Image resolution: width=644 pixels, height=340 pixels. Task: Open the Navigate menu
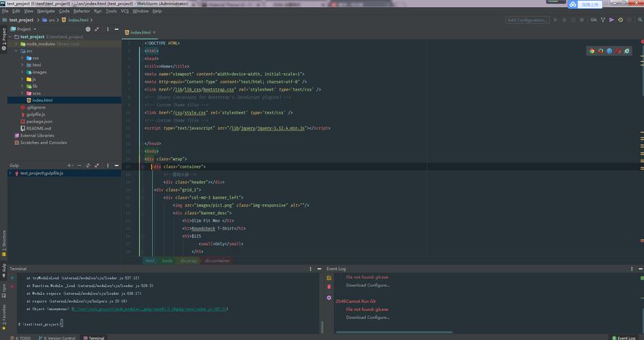pyautogui.click(x=46, y=11)
